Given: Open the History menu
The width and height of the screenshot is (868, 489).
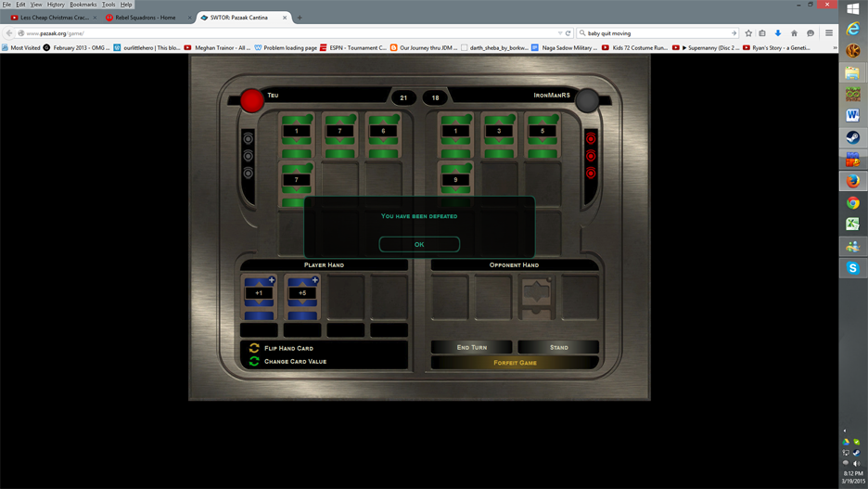Looking at the screenshot, I should pyautogui.click(x=56, y=5).
